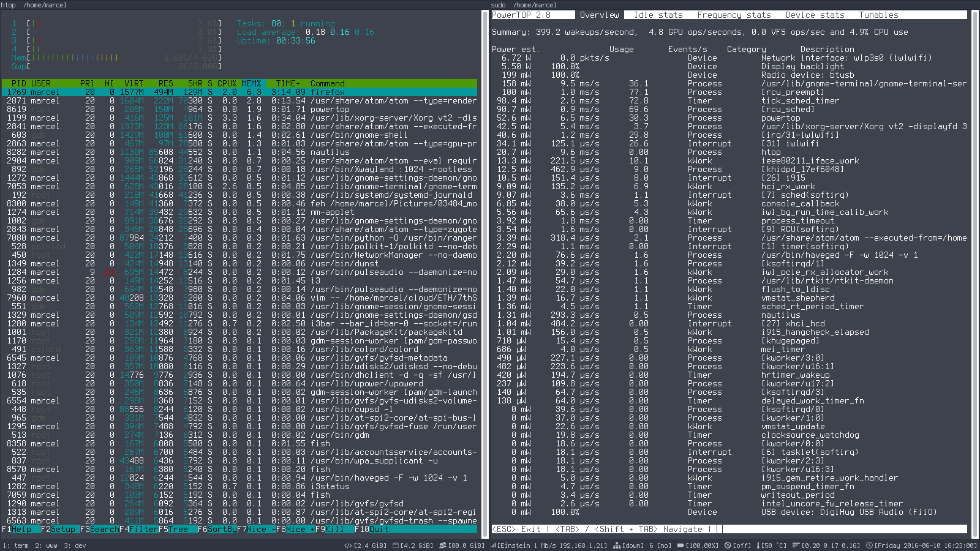980x551 pixels.
Task: Click ESC Exit hint in PowerTOP footer
Action: (516, 529)
